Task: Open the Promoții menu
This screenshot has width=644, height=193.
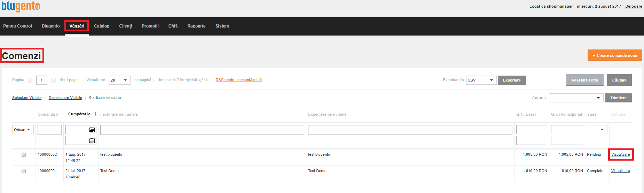Action: point(150,26)
